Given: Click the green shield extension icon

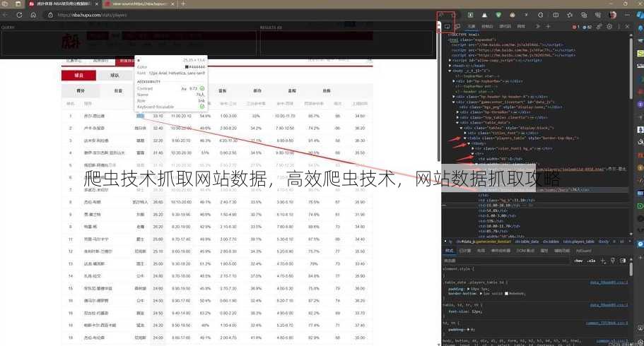Looking at the screenshot, I should 498,15.
